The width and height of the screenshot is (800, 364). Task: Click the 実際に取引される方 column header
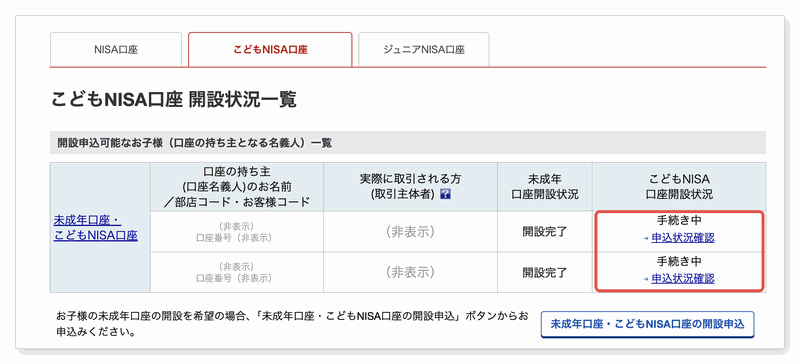(x=410, y=187)
